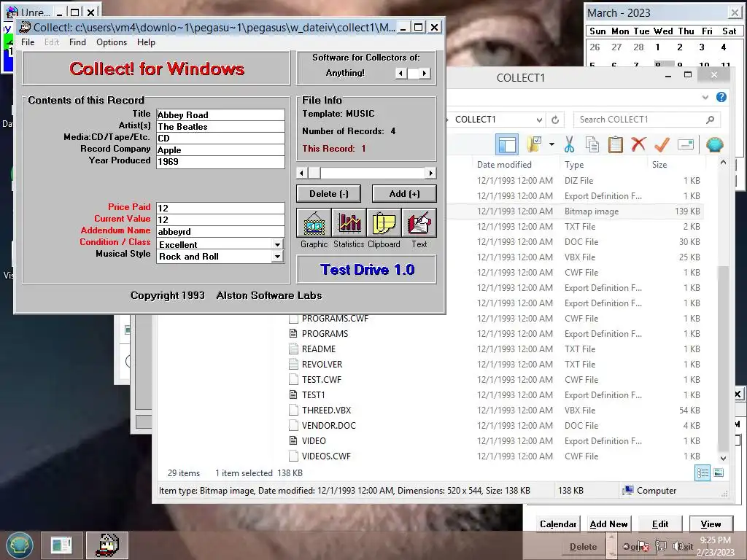Click the Copy icon in COLLECT1 toolbar
The image size is (747, 560).
click(x=592, y=144)
